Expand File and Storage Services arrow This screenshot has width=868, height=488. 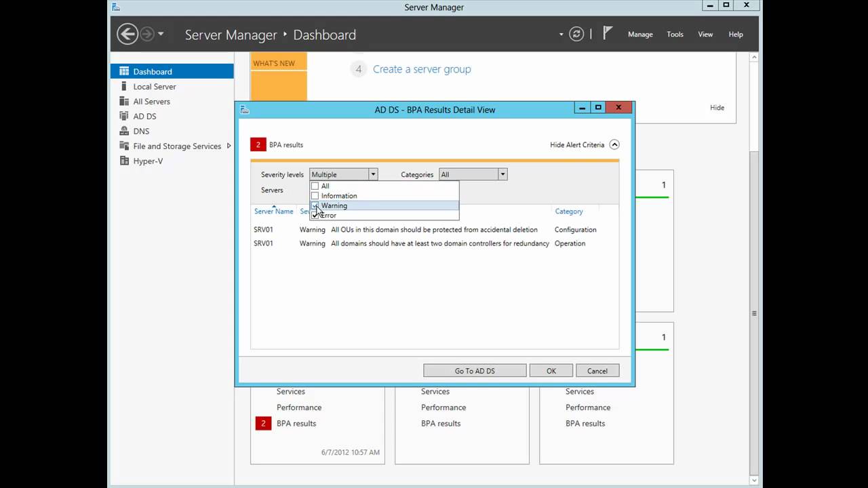point(229,146)
